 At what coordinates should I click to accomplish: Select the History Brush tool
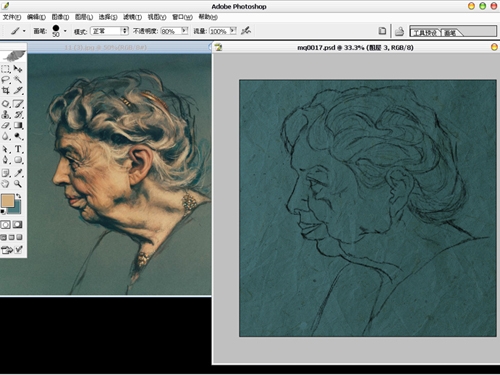[18, 115]
